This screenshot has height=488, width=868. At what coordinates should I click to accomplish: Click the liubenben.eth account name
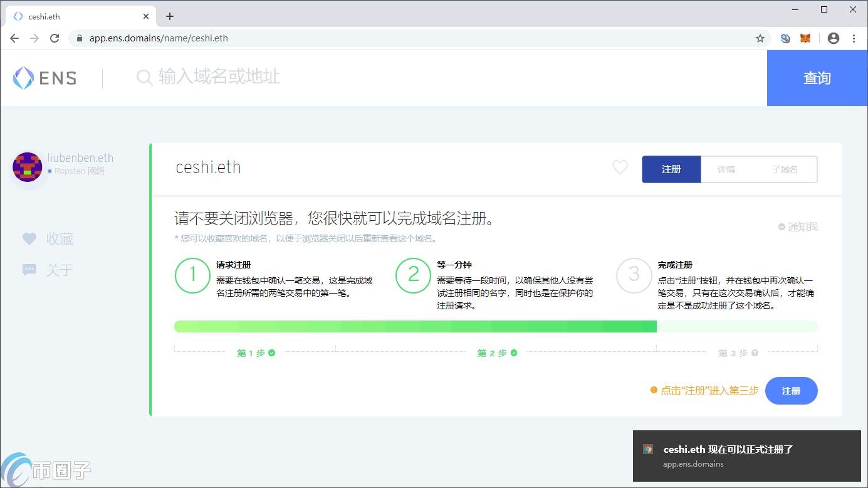(80, 158)
